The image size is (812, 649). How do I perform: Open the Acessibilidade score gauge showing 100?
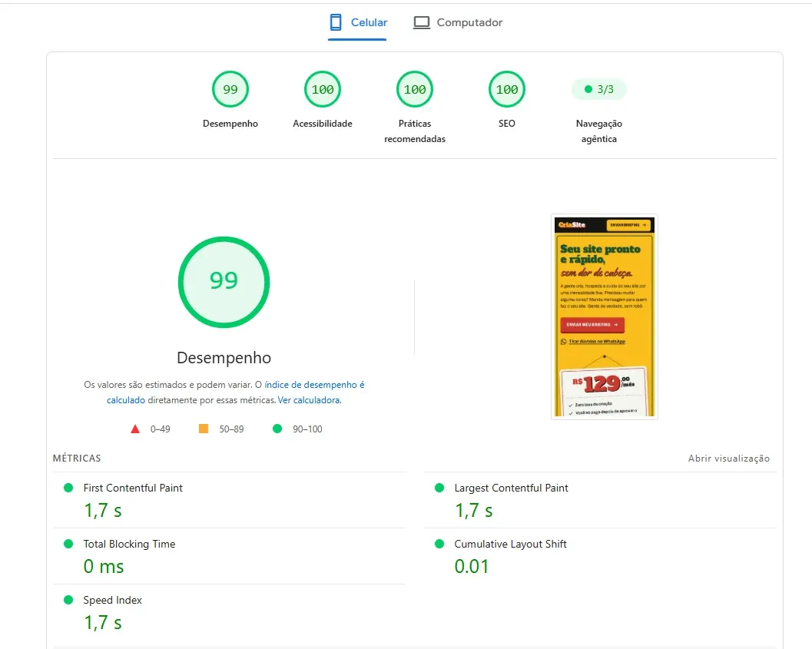tap(323, 89)
